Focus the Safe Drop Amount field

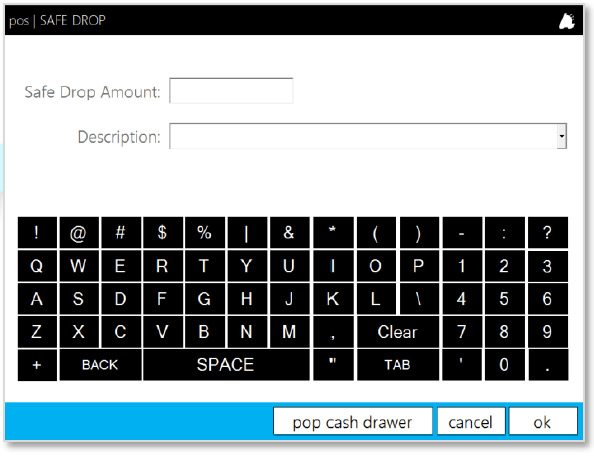click(231, 91)
